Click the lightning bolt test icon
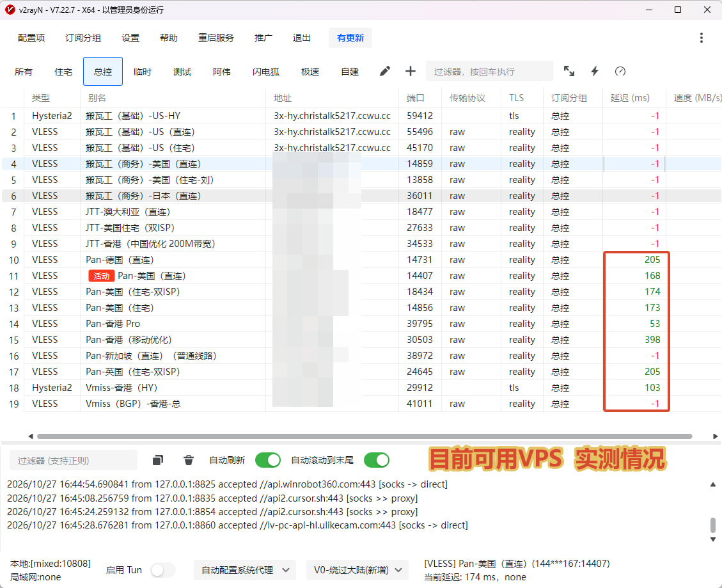The image size is (722, 588). [x=595, y=72]
